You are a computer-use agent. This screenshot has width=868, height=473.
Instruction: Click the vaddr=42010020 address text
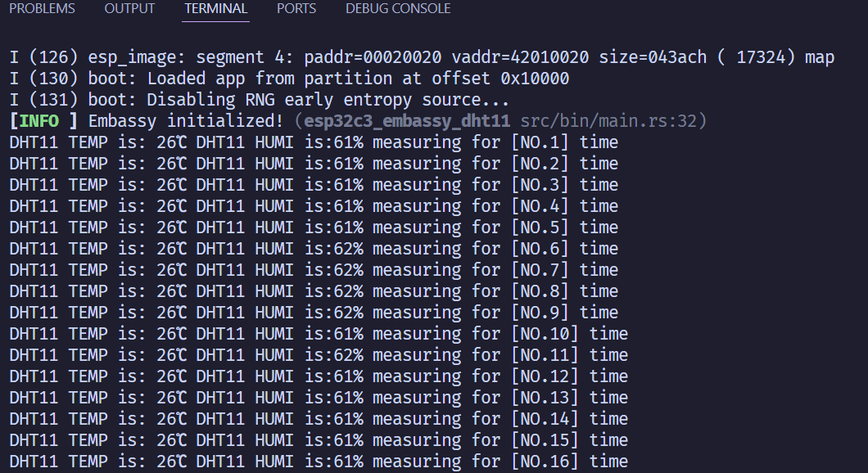(520, 57)
